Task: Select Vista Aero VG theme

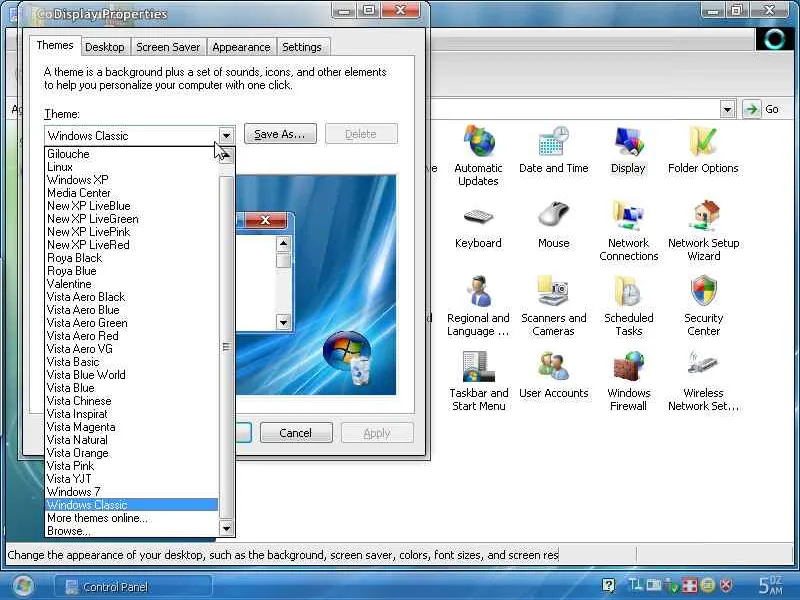Action: pos(132,348)
